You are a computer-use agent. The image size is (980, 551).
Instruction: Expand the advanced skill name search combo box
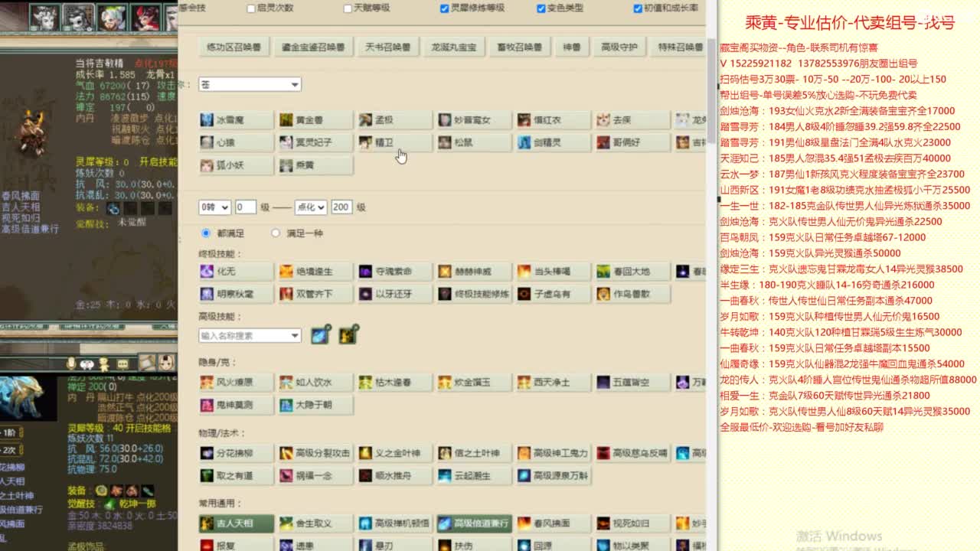point(250,335)
